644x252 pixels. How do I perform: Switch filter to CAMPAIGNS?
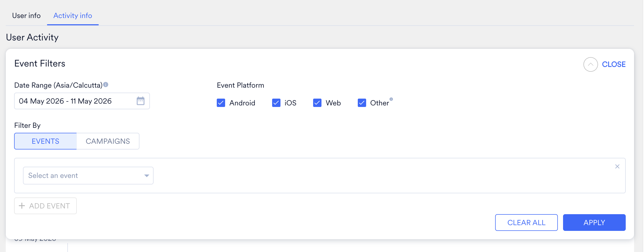click(x=108, y=141)
